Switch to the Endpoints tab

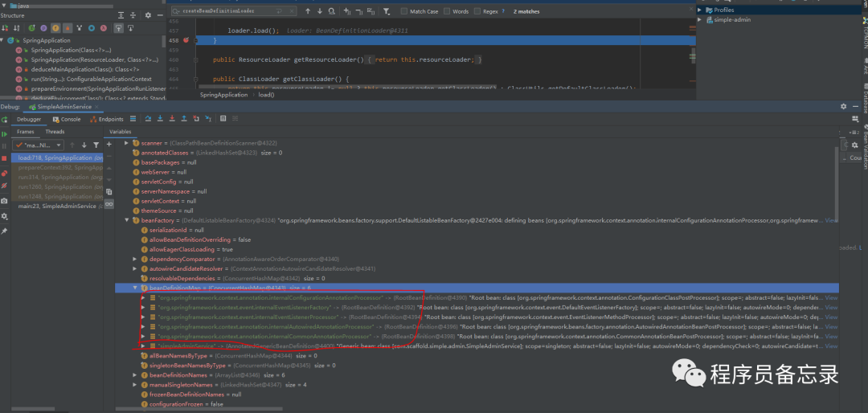point(107,119)
